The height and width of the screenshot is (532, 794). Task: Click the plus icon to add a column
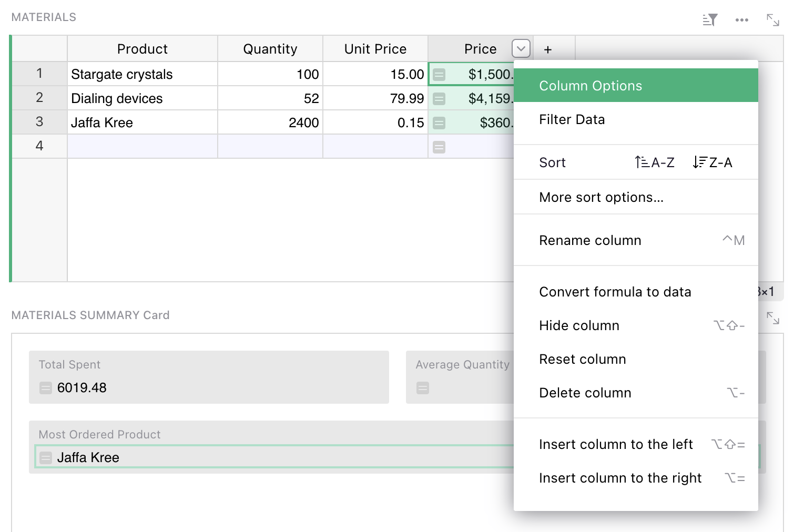click(548, 49)
